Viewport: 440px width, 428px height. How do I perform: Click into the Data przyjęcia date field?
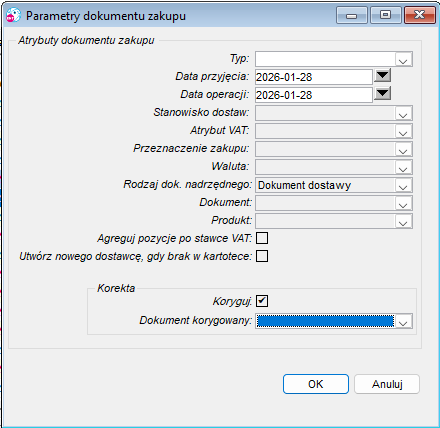314,77
